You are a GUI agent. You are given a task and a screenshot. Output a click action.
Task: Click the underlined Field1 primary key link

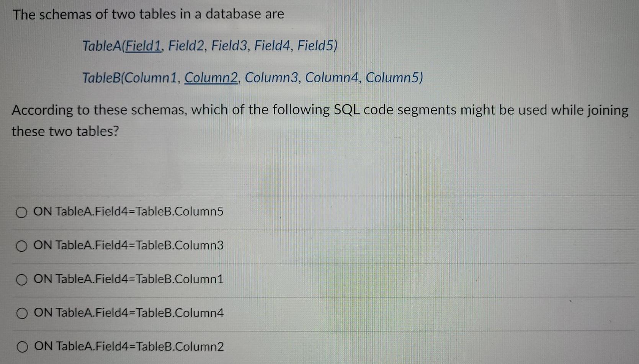[x=143, y=46]
